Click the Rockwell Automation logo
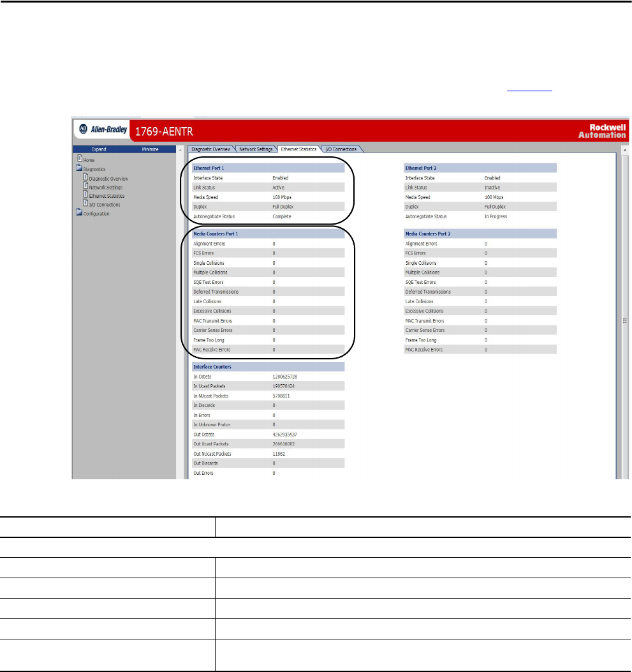Screen dimensions: 632x672 [602, 131]
